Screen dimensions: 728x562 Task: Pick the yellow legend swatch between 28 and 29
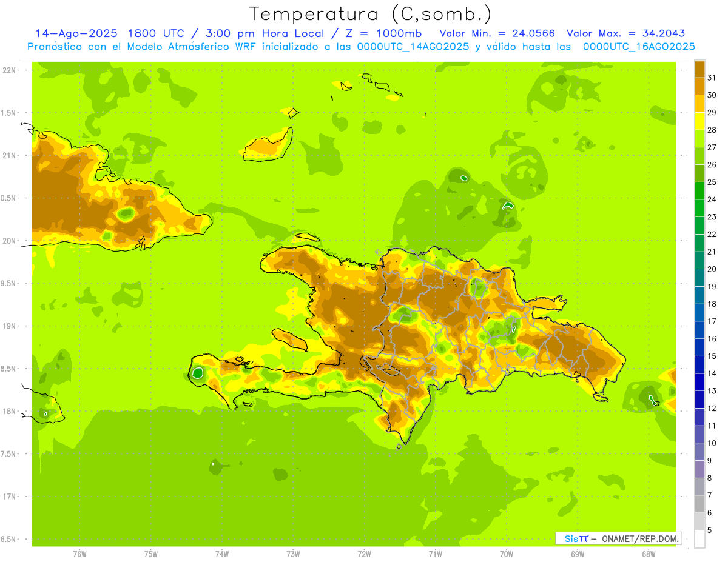click(699, 121)
